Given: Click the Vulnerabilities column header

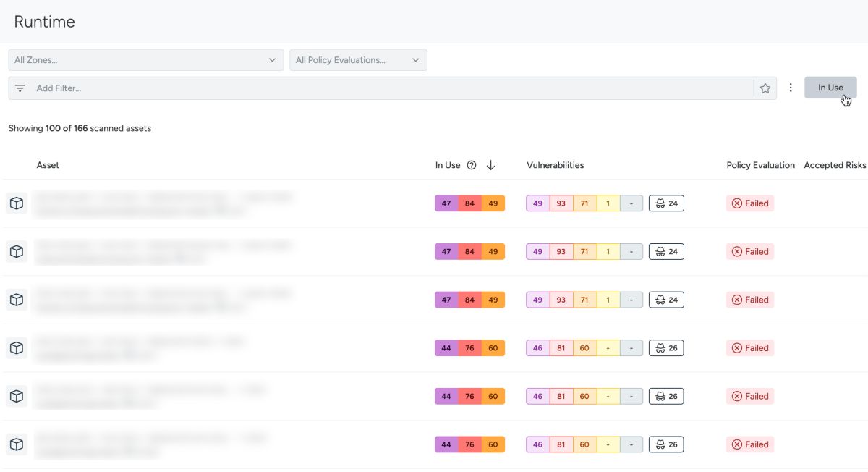Looking at the screenshot, I should [555, 165].
